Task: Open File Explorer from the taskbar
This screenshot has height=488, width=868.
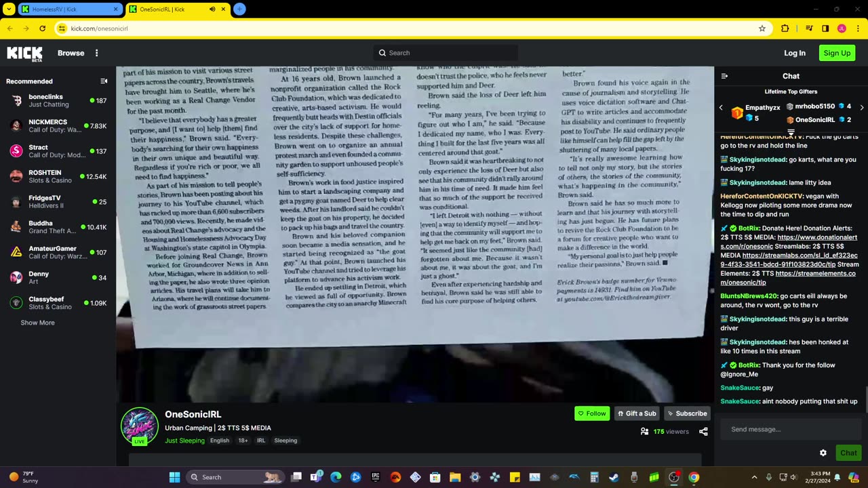Action: pyautogui.click(x=455, y=477)
